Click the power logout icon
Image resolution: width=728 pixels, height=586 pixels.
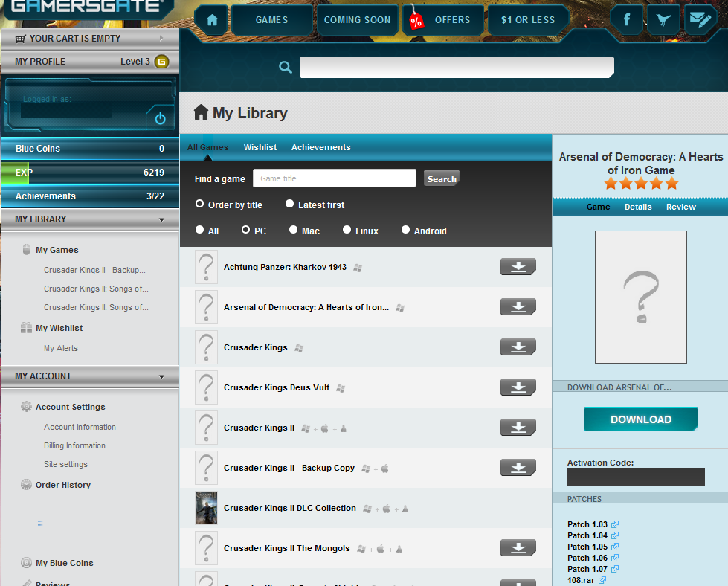click(160, 117)
